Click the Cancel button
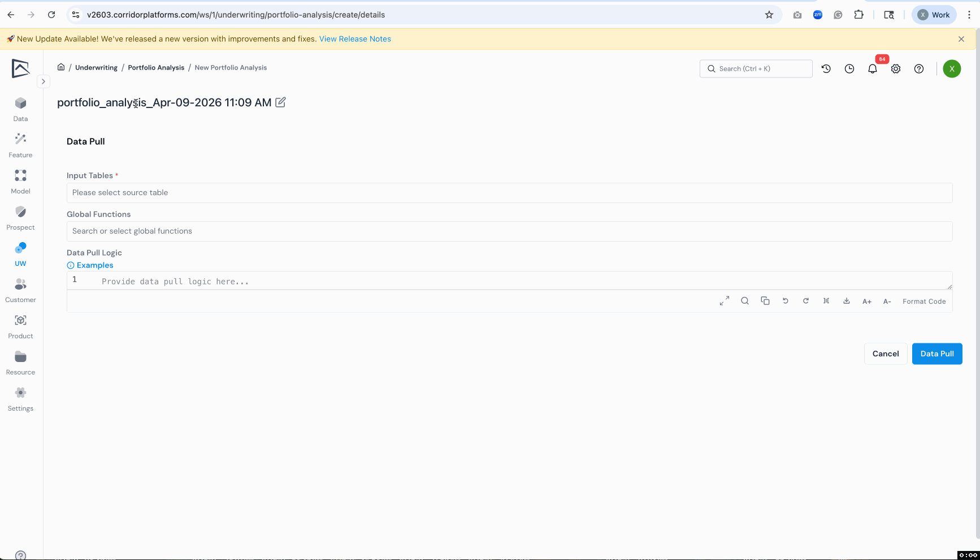This screenshot has height=560, width=980. pyautogui.click(x=886, y=354)
